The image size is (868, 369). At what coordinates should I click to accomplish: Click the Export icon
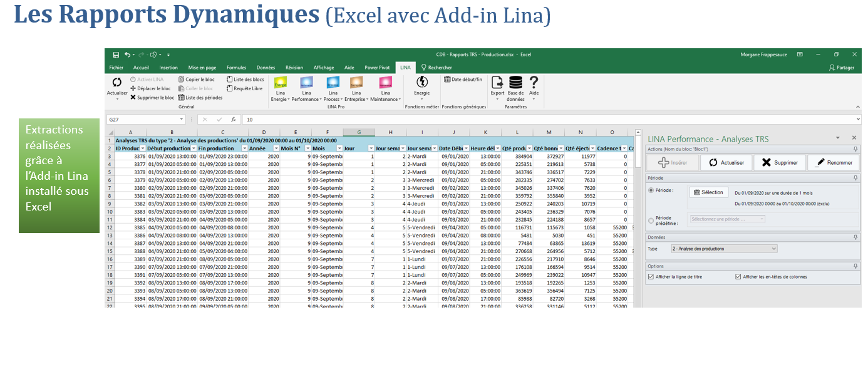pos(497,82)
